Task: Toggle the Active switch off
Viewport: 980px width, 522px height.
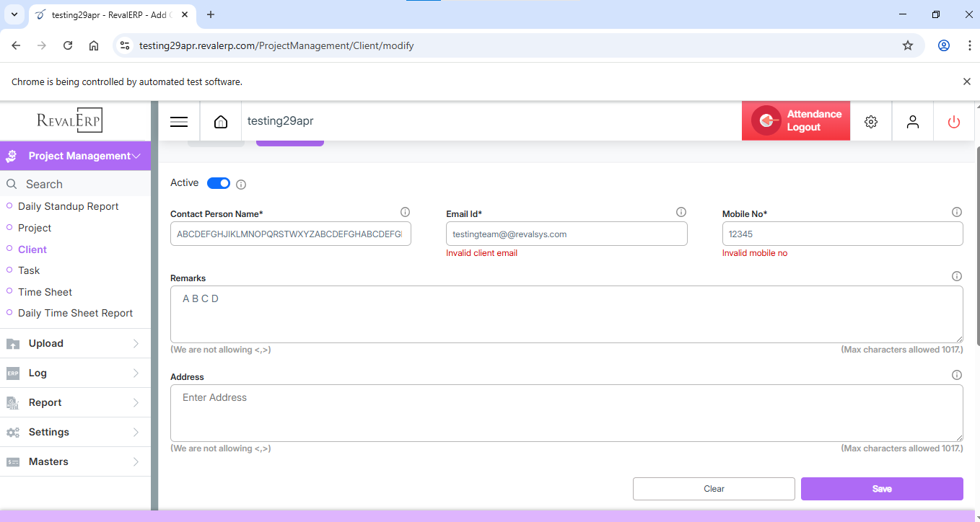Action: click(219, 183)
